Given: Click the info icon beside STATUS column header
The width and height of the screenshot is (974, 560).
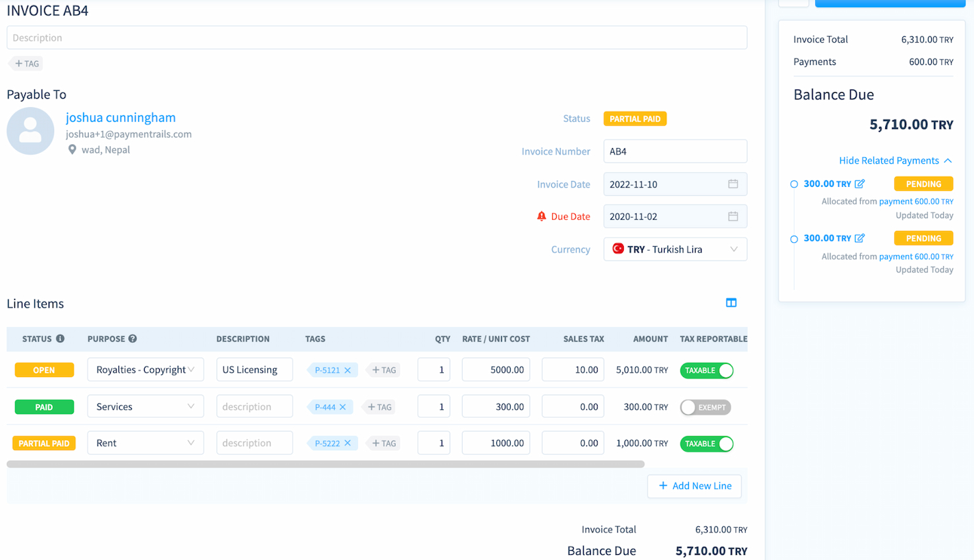Looking at the screenshot, I should [60, 338].
